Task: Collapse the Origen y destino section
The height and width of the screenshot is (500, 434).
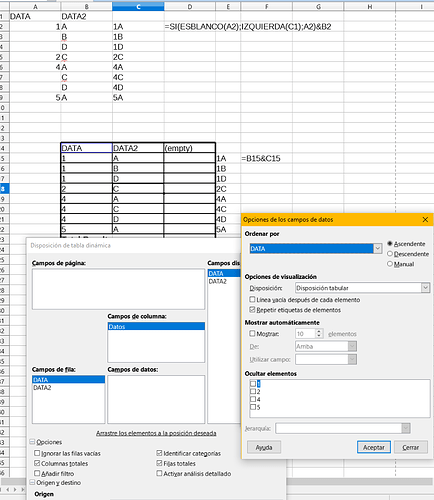Action: (x=32, y=482)
